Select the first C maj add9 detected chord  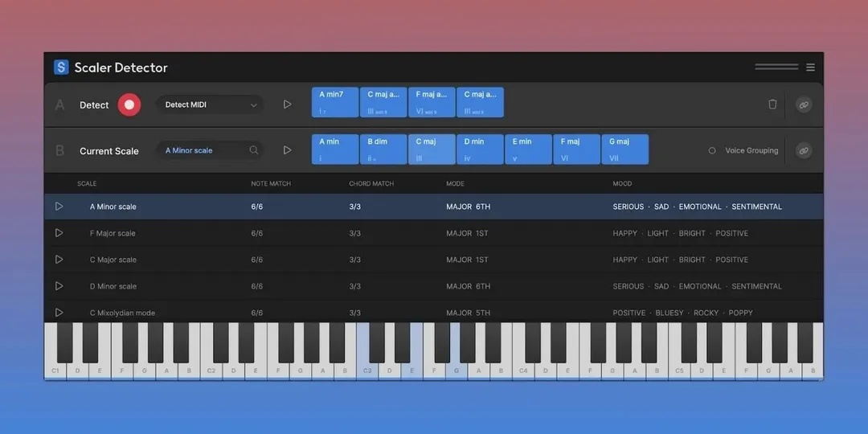[x=383, y=102]
